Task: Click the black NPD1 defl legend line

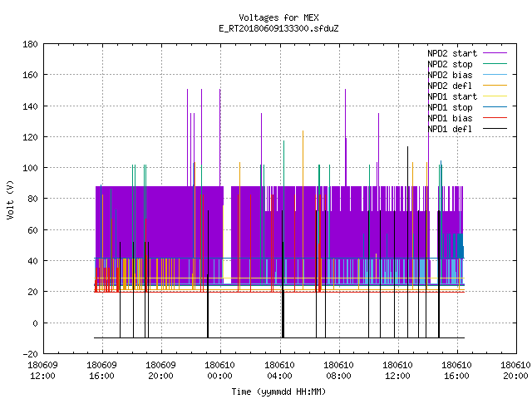Action: pyautogui.click(x=495, y=129)
